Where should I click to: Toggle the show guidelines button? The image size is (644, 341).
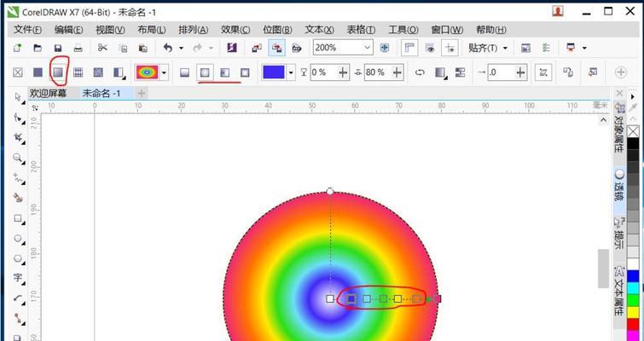pyautogui.click(x=450, y=48)
